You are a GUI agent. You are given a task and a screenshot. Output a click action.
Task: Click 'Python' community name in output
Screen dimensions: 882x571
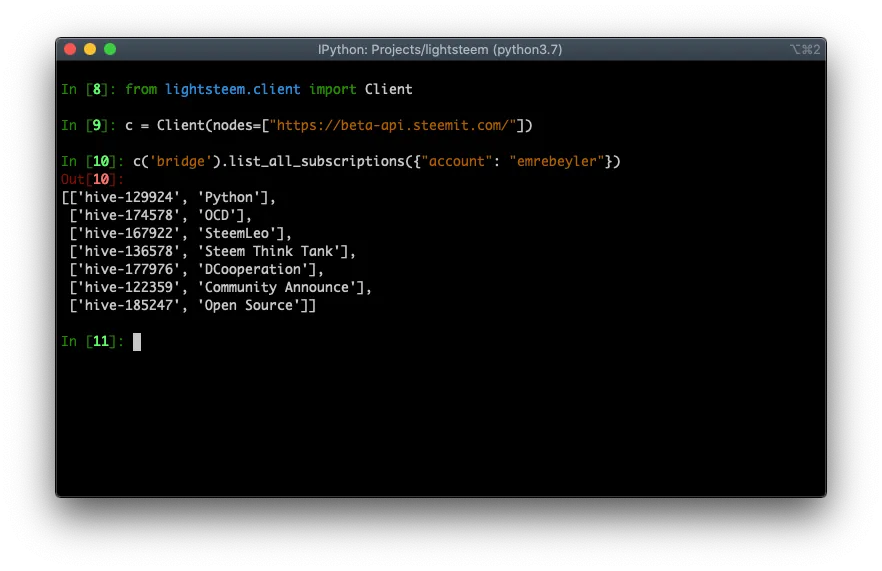pos(229,197)
